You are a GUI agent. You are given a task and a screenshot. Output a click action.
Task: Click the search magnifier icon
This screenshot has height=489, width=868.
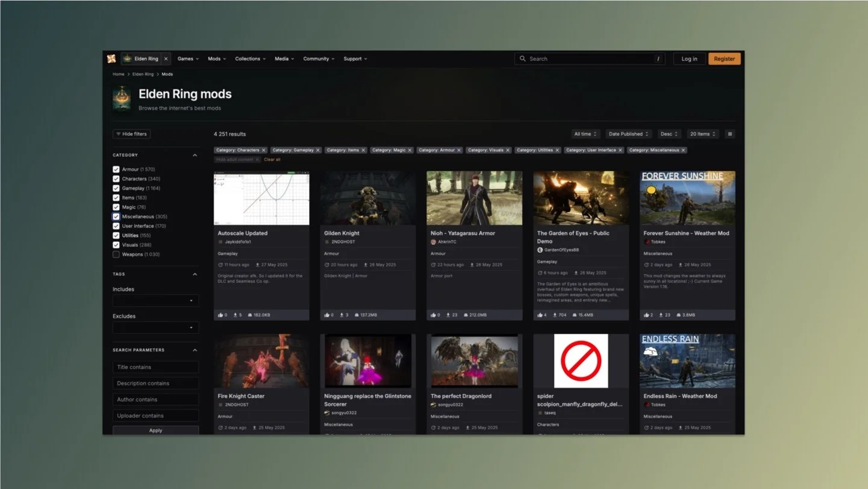click(523, 58)
